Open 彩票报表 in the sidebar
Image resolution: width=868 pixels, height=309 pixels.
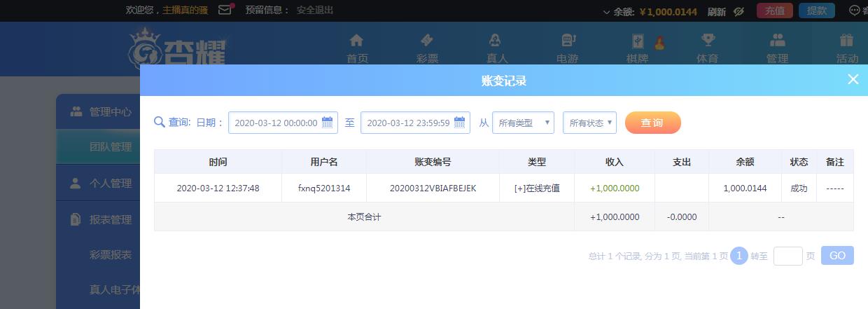coord(111,255)
